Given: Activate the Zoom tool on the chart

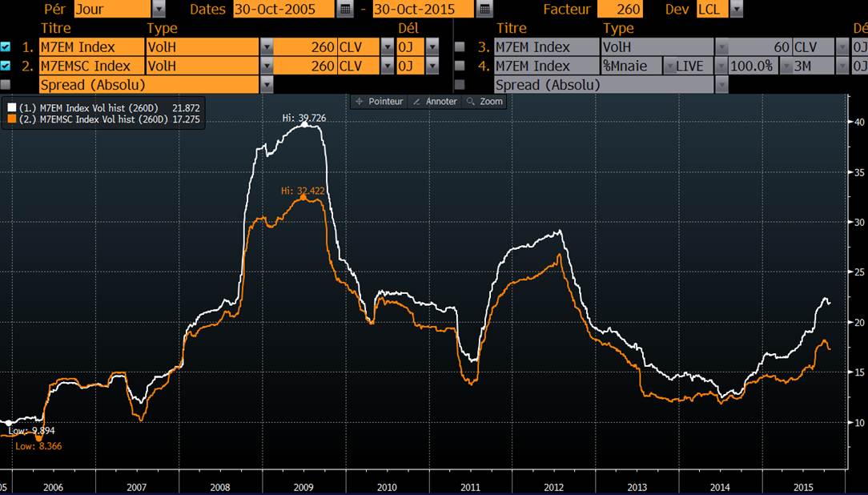Looking at the screenshot, I should point(485,102).
